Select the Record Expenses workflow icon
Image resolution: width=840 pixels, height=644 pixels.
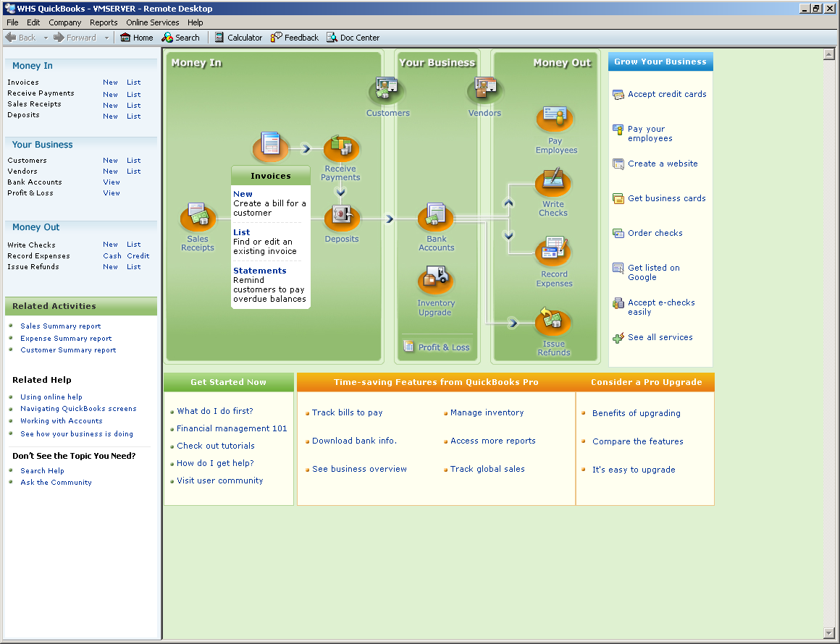point(553,251)
